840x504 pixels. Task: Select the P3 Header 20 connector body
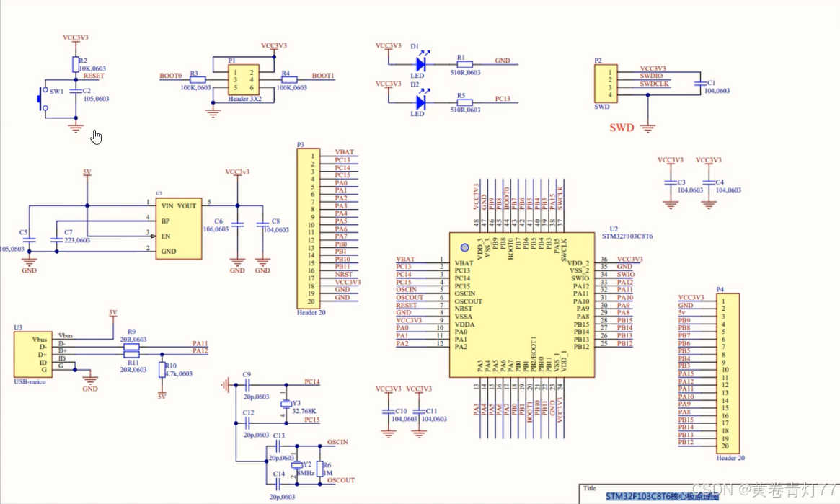pyautogui.click(x=309, y=228)
